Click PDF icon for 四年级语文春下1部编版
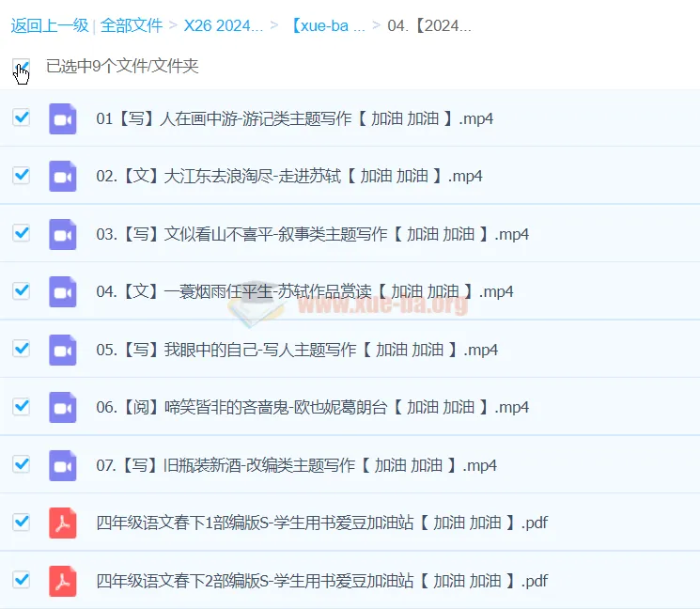Viewport: 700px width, 609px height. [x=63, y=523]
